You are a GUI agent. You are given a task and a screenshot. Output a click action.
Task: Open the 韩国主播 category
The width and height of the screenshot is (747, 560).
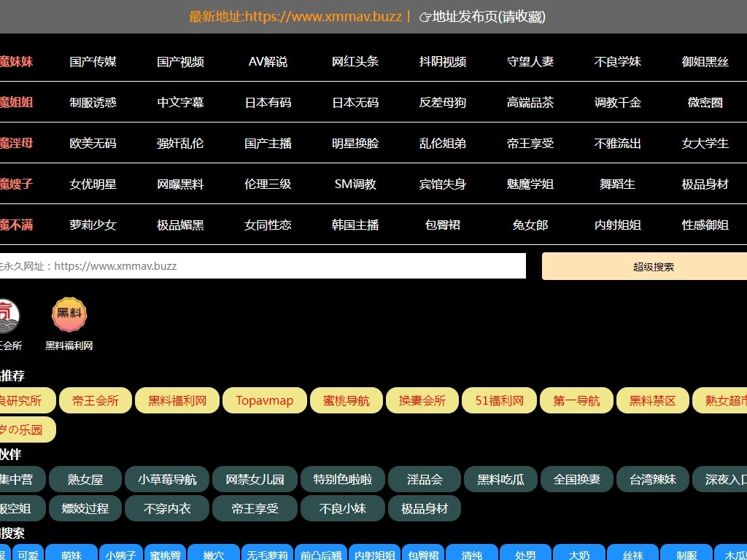tap(355, 225)
